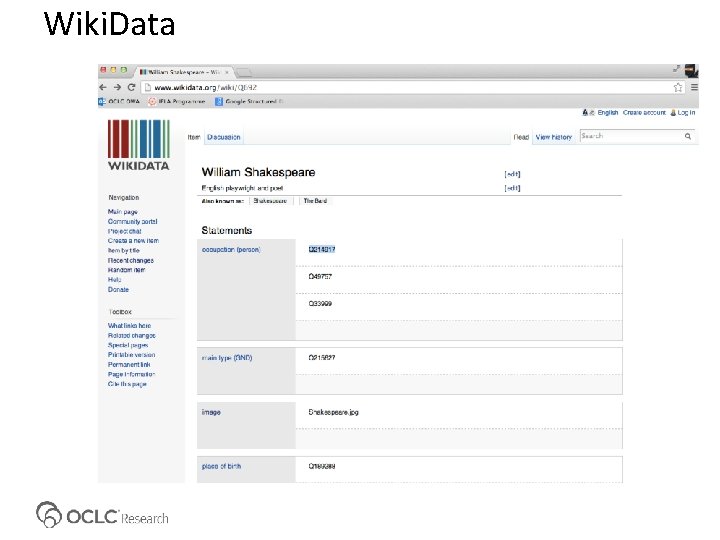
Task: Open Related changes
Action: point(132,336)
